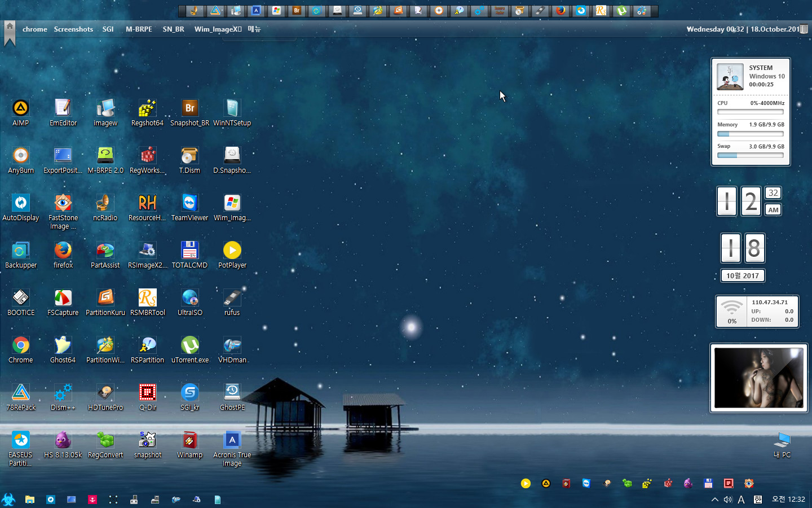This screenshot has width=812, height=508.
Task: Open the PartAssist desktop shortcut
Action: pyautogui.click(x=105, y=255)
